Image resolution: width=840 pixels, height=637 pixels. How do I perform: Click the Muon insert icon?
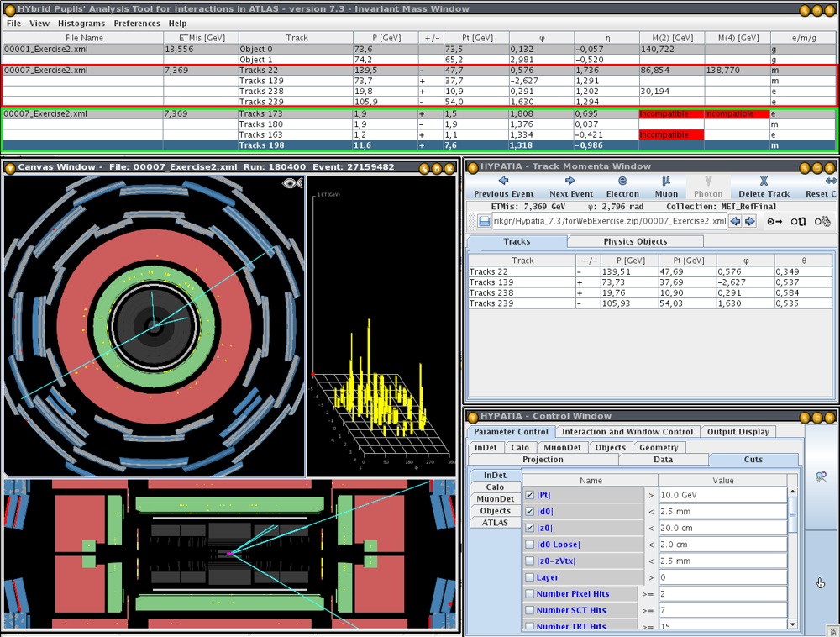[x=666, y=181]
